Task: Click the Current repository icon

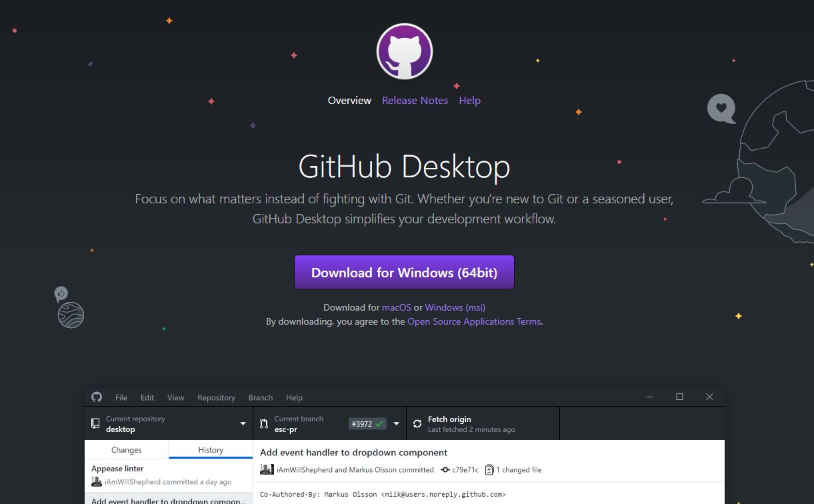Action: coord(95,423)
